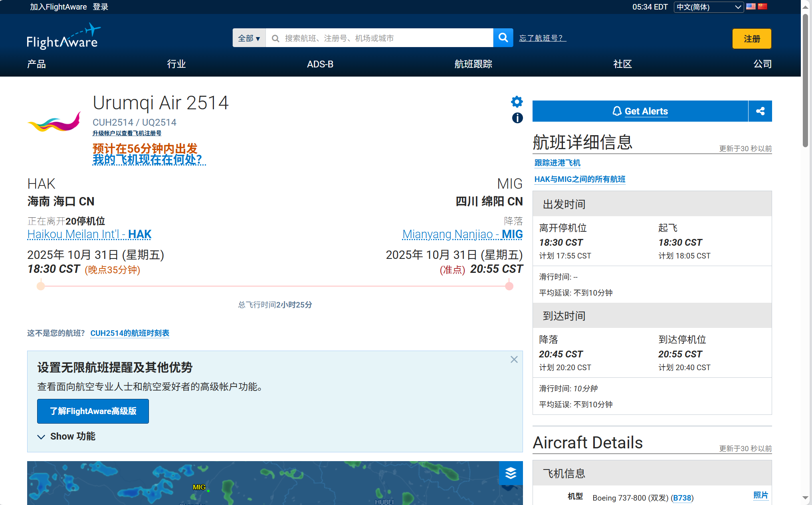
Task: Click the CUH2514 / UQ2514 flight code text
Action: (x=135, y=122)
